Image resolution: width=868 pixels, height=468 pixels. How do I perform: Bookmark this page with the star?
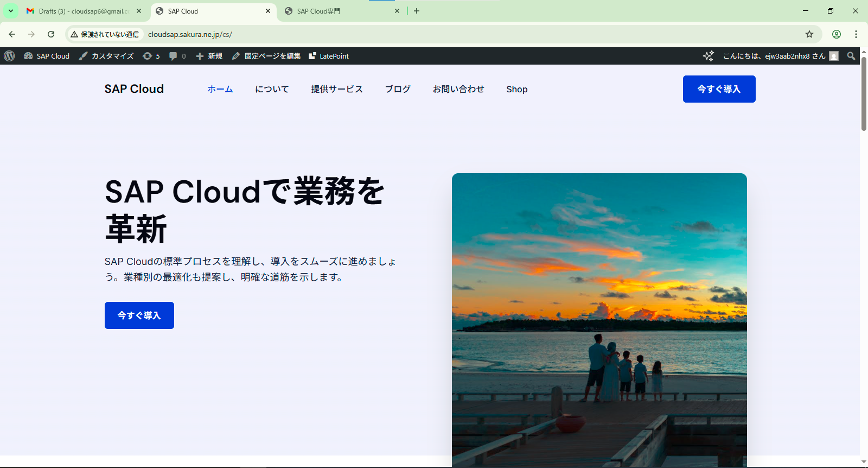pos(809,34)
